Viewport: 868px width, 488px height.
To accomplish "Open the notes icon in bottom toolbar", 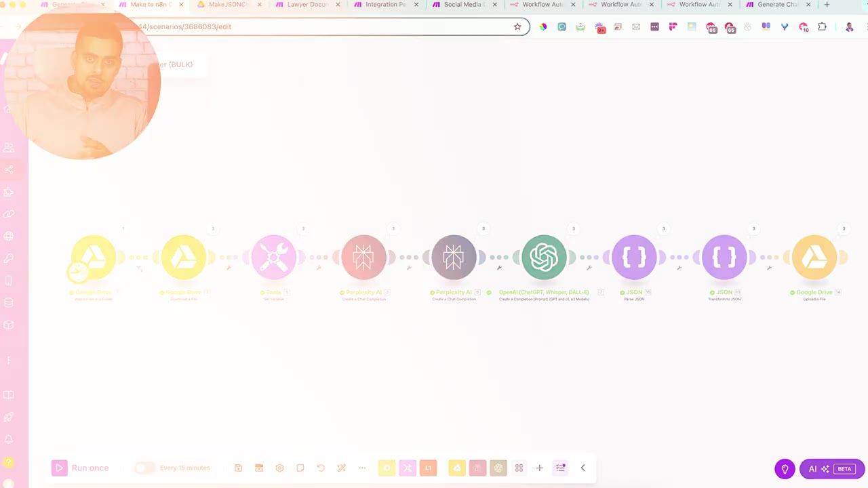I will [300, 468].
